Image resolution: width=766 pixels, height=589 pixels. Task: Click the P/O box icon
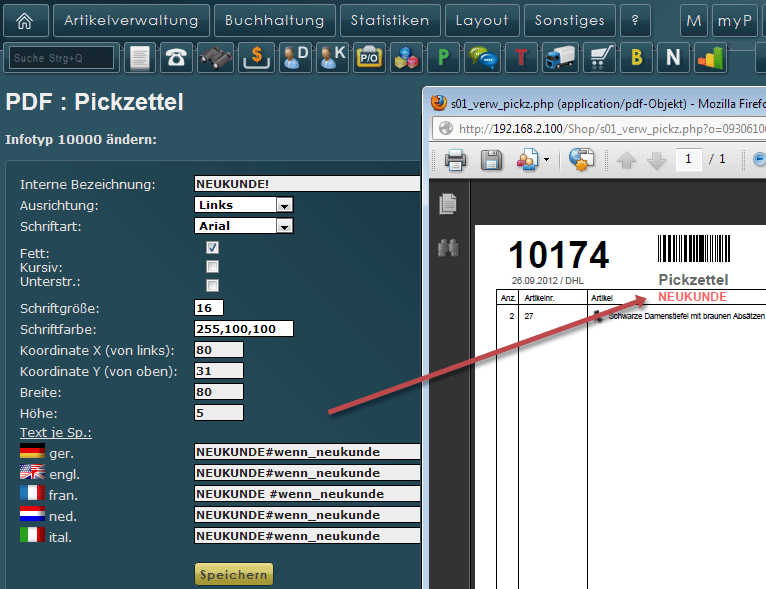point(369,58)
